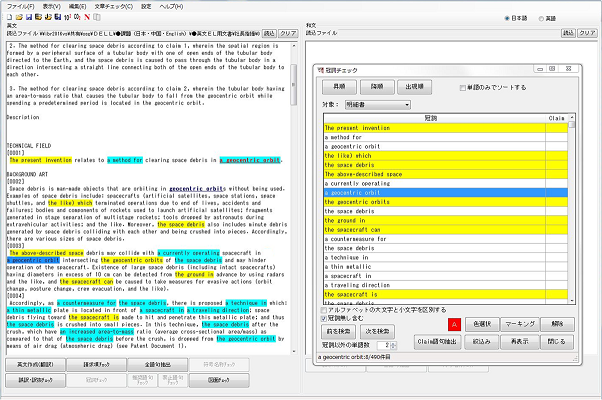The width and height of the screenshot is (602, 400).
Task: Click the 解除 button
Action: 557,324
